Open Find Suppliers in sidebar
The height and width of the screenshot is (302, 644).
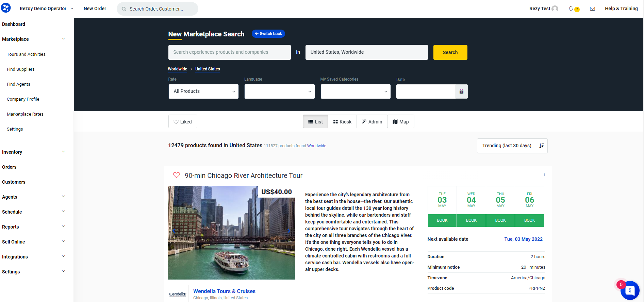21,69
